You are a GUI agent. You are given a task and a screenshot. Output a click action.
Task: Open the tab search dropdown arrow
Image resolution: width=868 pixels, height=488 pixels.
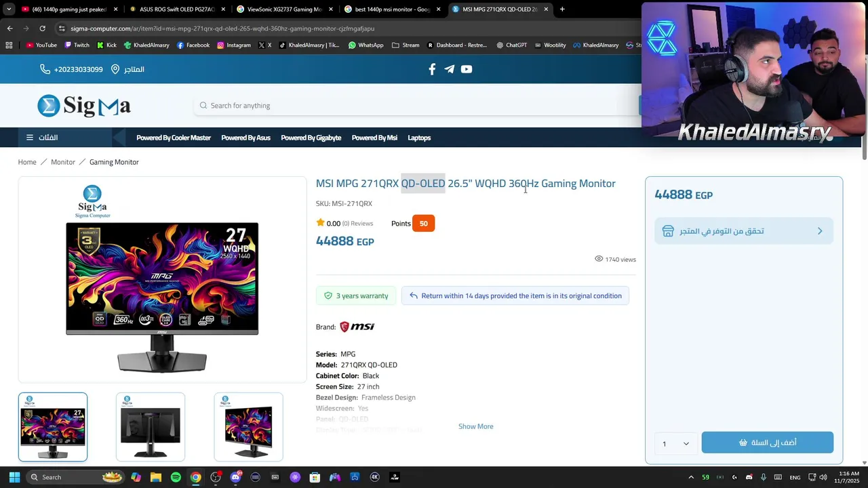(x=9, y=9)
